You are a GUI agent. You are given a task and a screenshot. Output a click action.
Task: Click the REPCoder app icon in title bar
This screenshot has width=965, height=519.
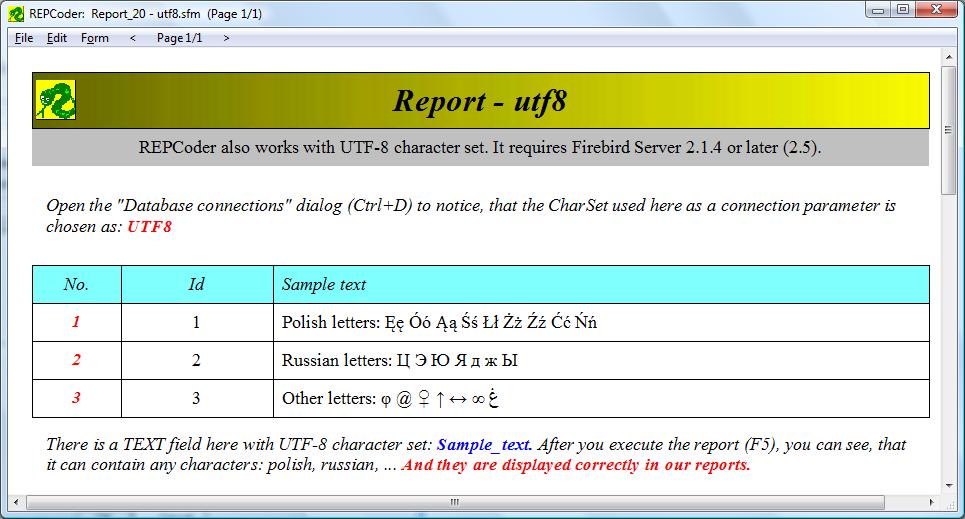tap(16, 14)
